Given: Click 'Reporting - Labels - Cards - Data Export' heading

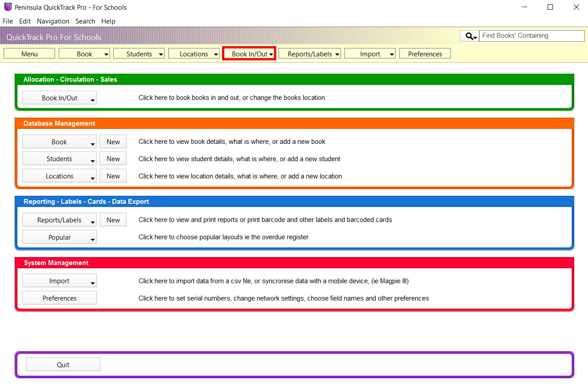Looking at the screenshot, I should [86, 202].
